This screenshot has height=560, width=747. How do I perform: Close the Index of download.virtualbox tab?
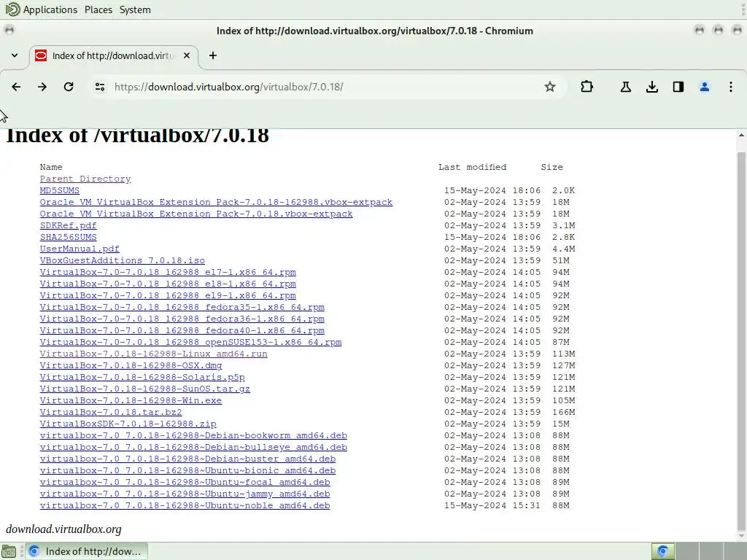187,55
